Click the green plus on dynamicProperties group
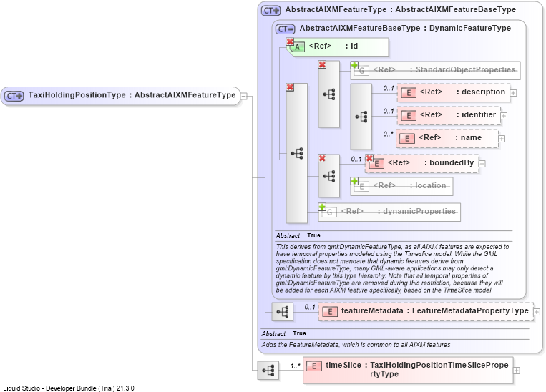This screenshot has width=546, height=392. tap(322, 207)
